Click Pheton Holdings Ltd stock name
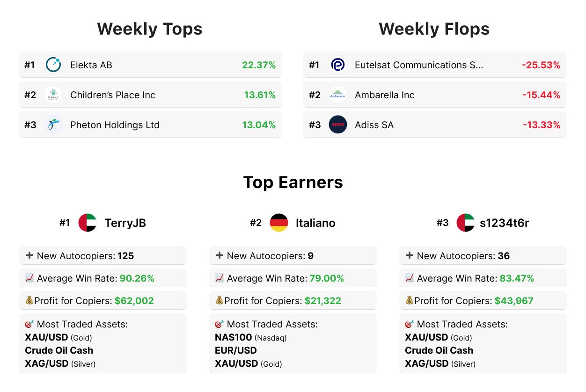The width and height of the screenshot is (586, 392). click(x=115, y=125)
